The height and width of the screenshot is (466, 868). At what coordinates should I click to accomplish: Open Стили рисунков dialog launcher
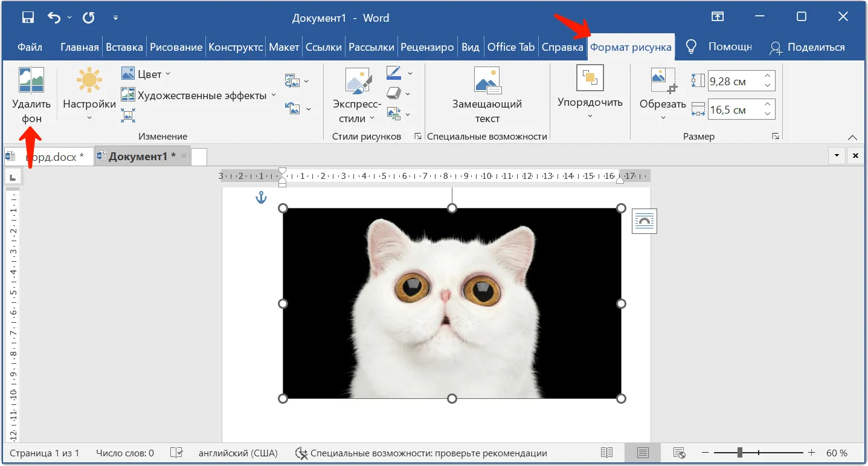pos(417,137)
